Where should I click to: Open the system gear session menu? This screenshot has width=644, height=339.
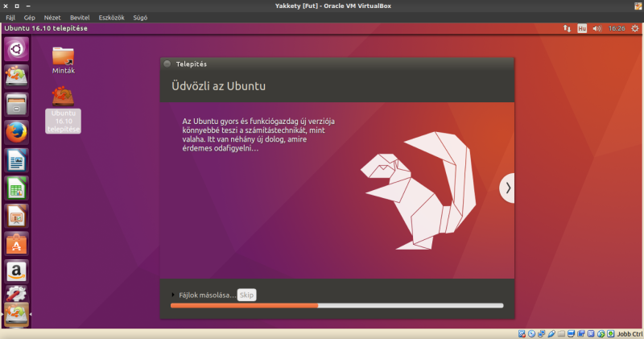[x=634, y=28]
